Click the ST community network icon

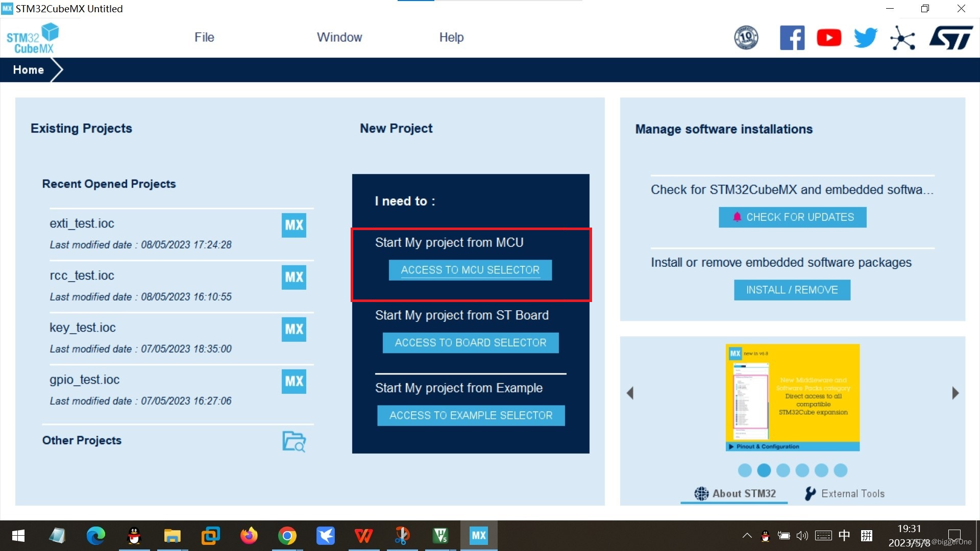tap(902, 38)
